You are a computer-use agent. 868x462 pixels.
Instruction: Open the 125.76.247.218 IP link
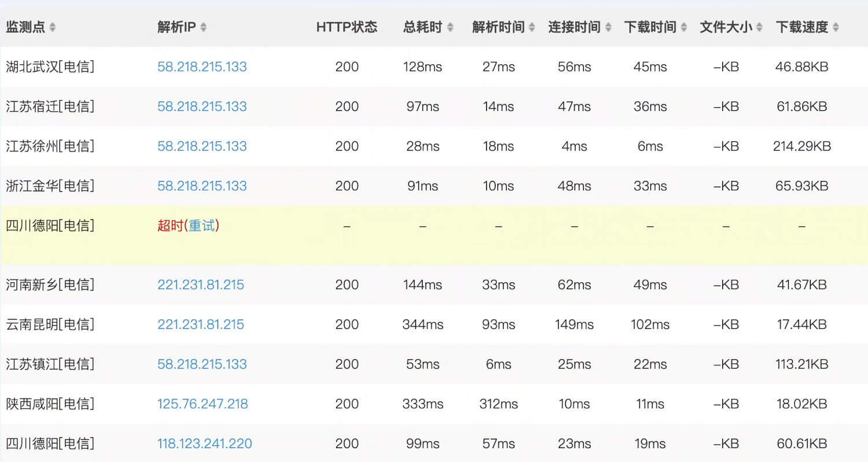[203, 404]
